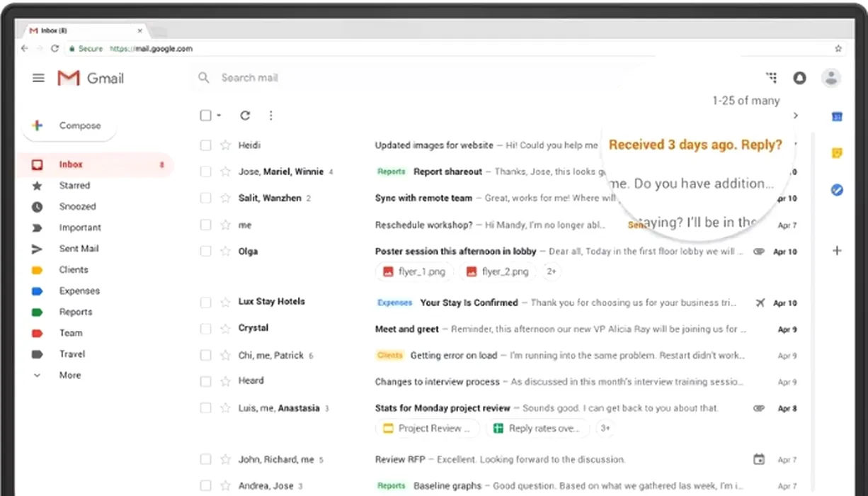Expand the More labels section
Viewport: 868px width, 496px height.
(x=69, y=375)
